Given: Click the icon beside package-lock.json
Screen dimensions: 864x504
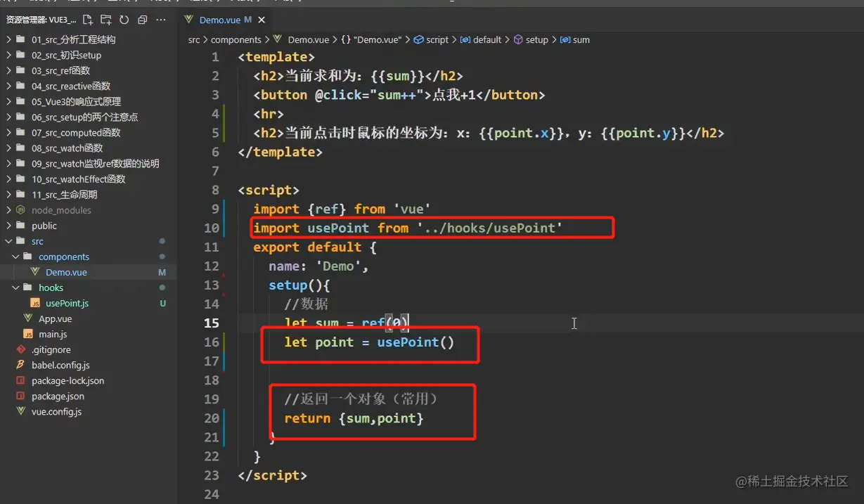Looking at the screenshot, I should click(x=21, y=380).
